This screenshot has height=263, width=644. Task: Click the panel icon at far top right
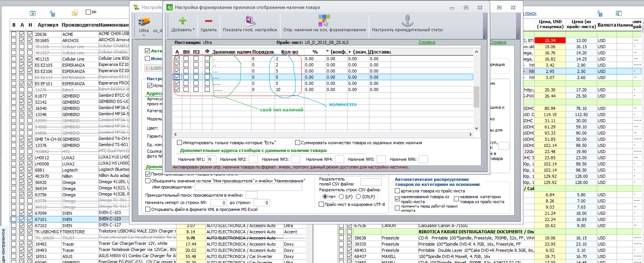[619, 13]
